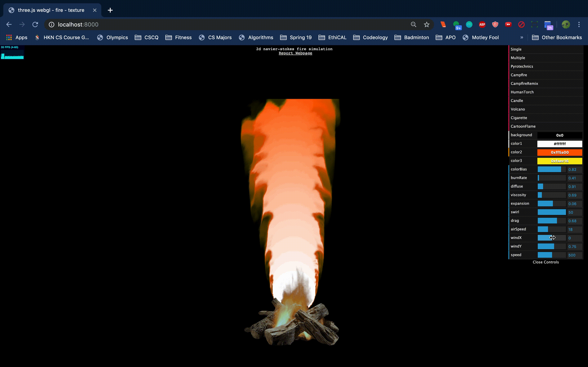Open a new tab with plus button
Image resolution: width=588 pixels, height=367 pixels.
(110, 10)
